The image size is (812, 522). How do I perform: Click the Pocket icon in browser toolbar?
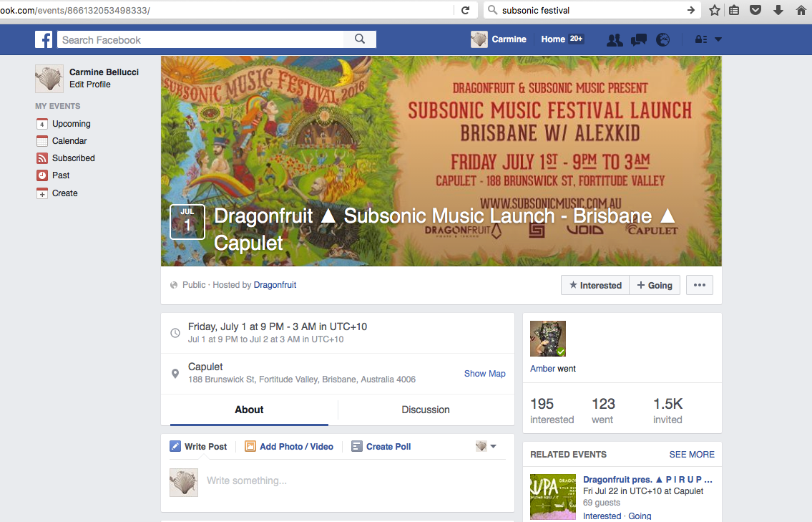(755, 10)
